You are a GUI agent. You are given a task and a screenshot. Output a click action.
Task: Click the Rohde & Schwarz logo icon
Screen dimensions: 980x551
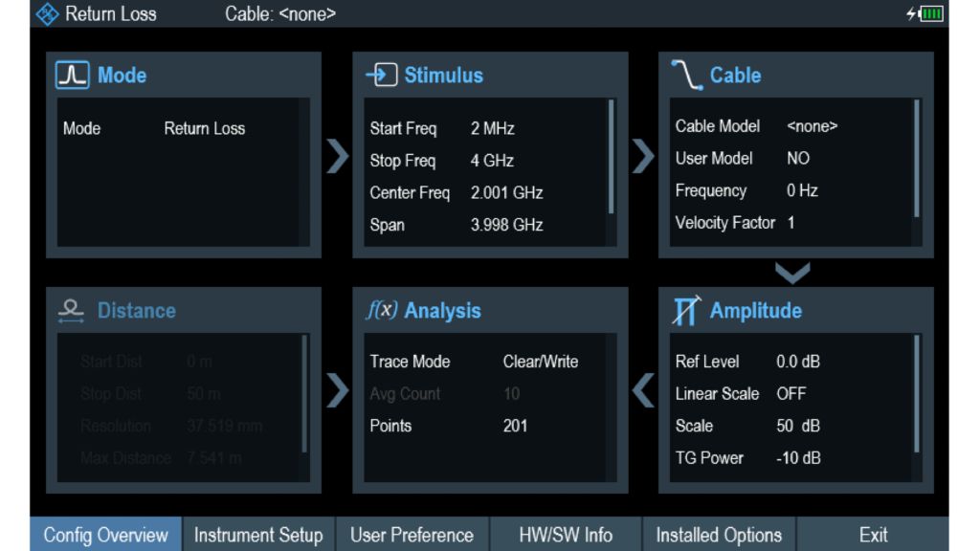[x=47, y=13]
